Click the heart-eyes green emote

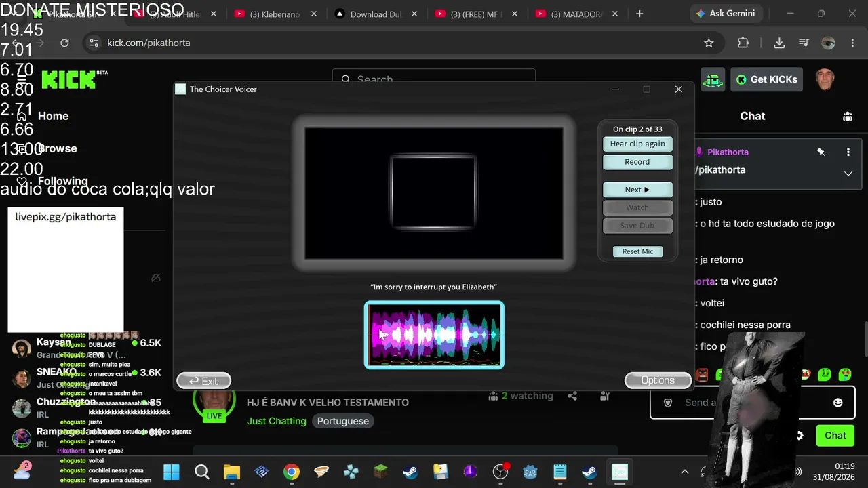point(845,373)
